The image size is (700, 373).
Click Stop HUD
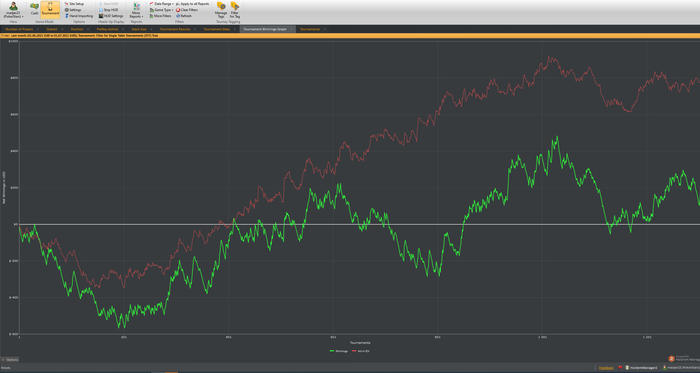[x=108, y=9]
